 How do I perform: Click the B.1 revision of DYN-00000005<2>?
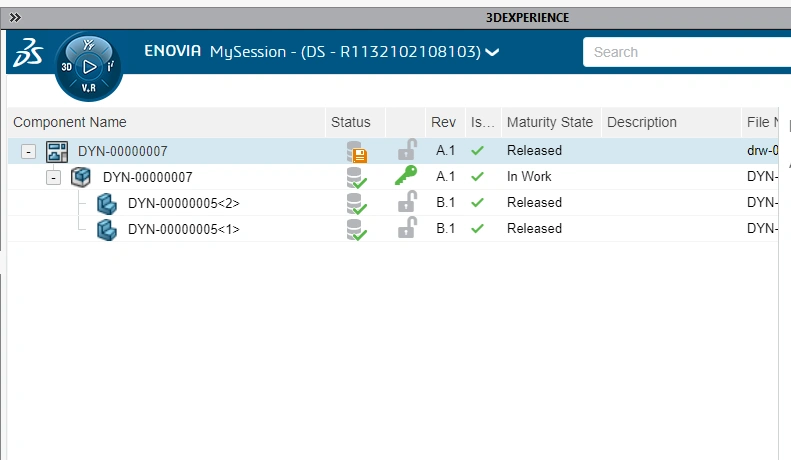pos(445,202)
